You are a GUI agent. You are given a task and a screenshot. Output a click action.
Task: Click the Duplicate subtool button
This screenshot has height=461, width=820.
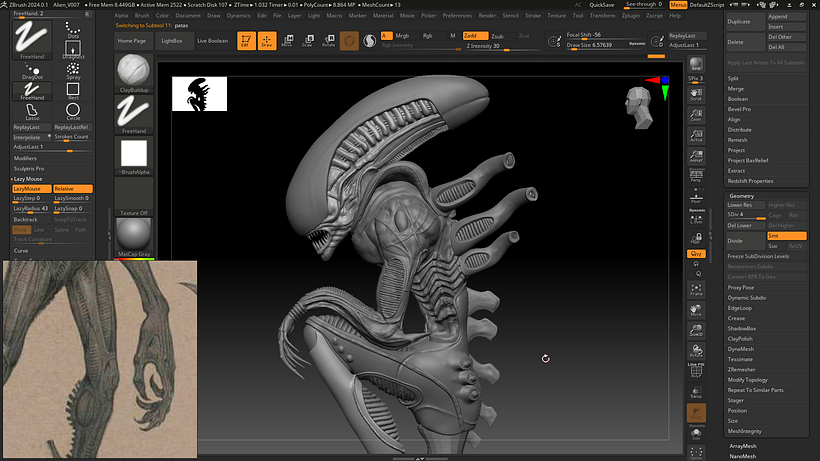tap(746, 22)
